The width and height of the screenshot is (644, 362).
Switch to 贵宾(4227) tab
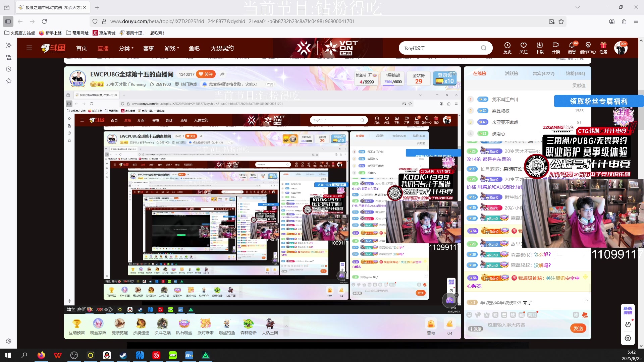pyautogui.click(x=543, y=73)
